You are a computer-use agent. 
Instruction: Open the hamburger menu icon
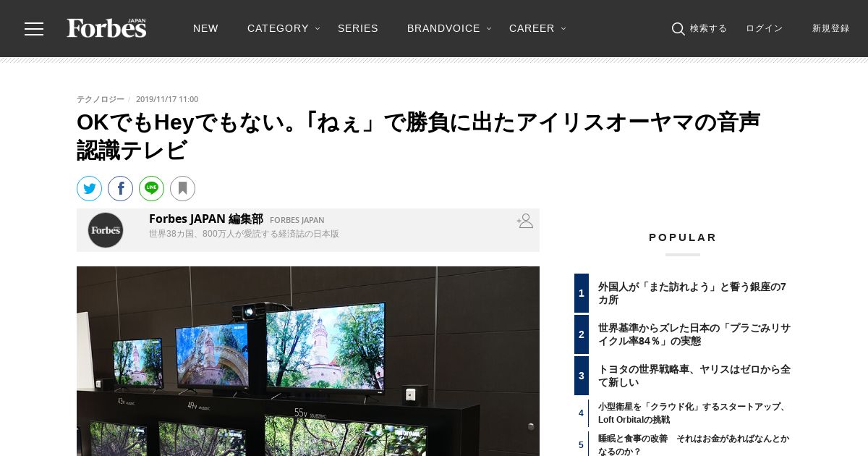34,29
